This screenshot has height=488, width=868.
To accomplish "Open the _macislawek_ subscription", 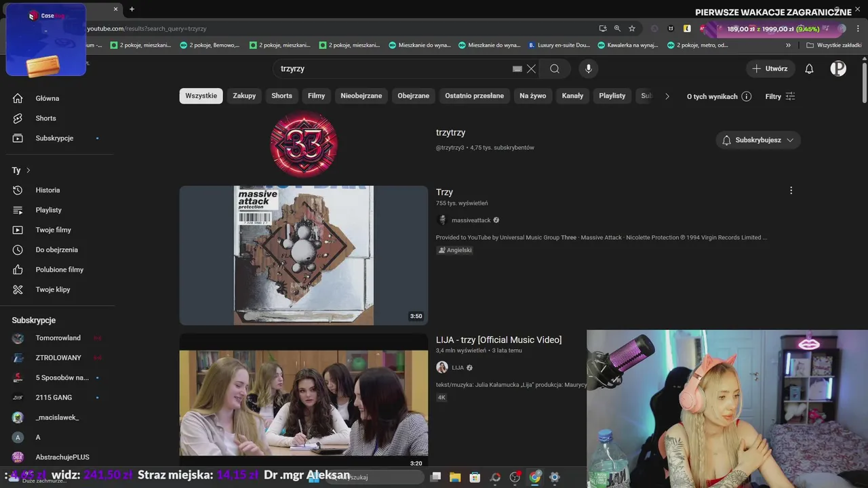I will pos(58,418).
